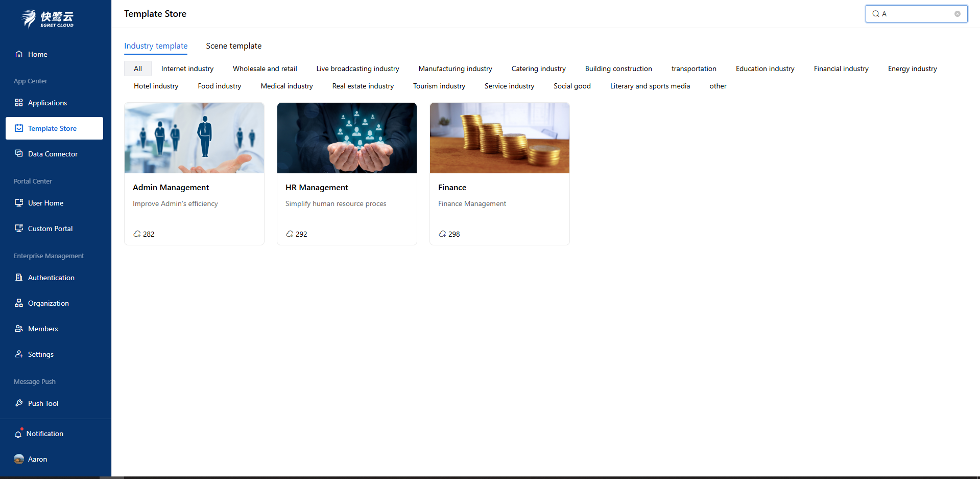Choose the 'other' industry filter
Viewport: 980px width, 479px height.
pyautogui.click(x=718, y=86)
